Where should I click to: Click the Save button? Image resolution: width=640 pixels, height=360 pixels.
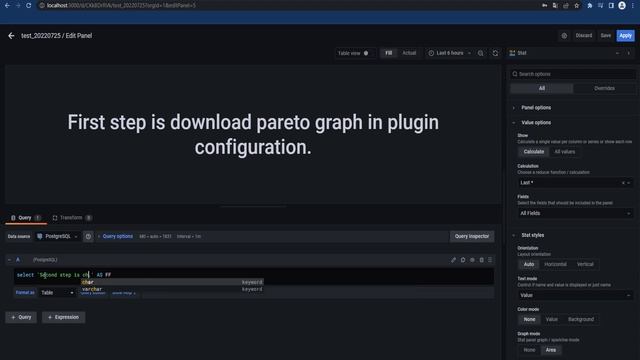pyautogui.click(x=606, y=36)
